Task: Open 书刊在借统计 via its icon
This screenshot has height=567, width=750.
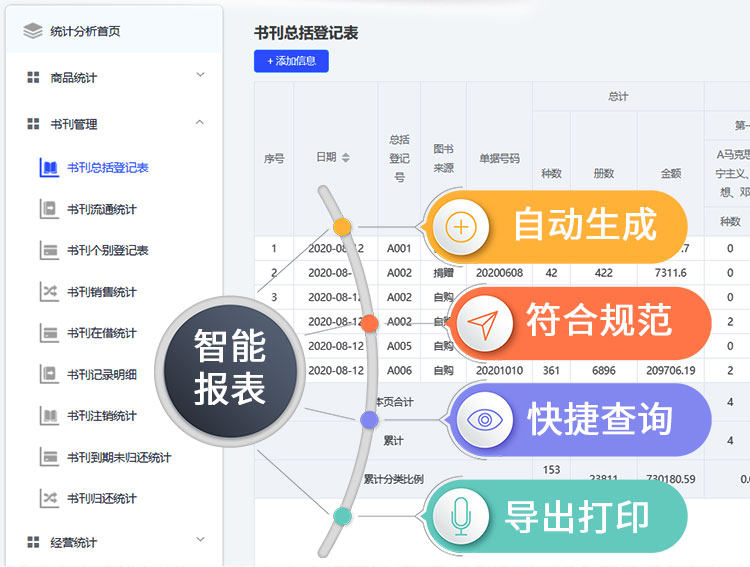Action: pyautogui.click(x=49, y=333)
